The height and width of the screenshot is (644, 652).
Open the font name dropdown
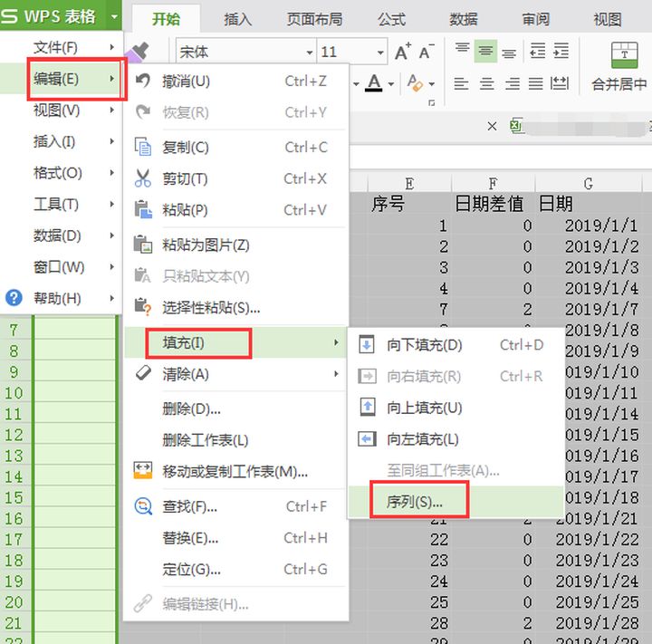[x=310, y=53]
